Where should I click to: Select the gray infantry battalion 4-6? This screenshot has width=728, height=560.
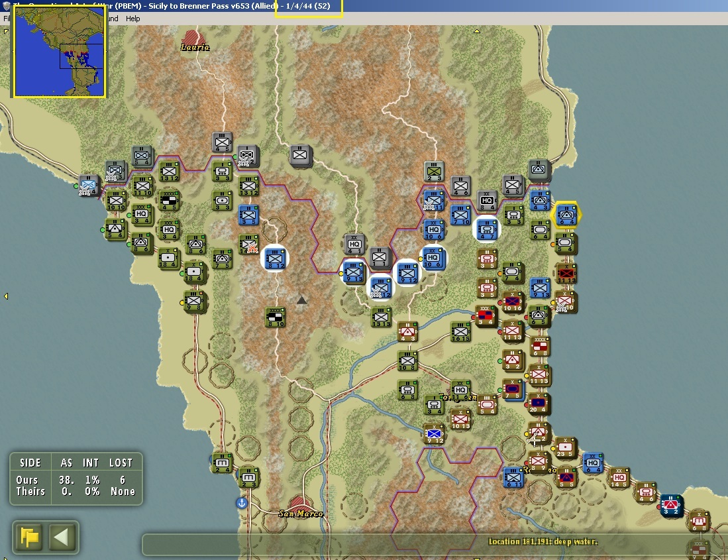click(460, 186)
